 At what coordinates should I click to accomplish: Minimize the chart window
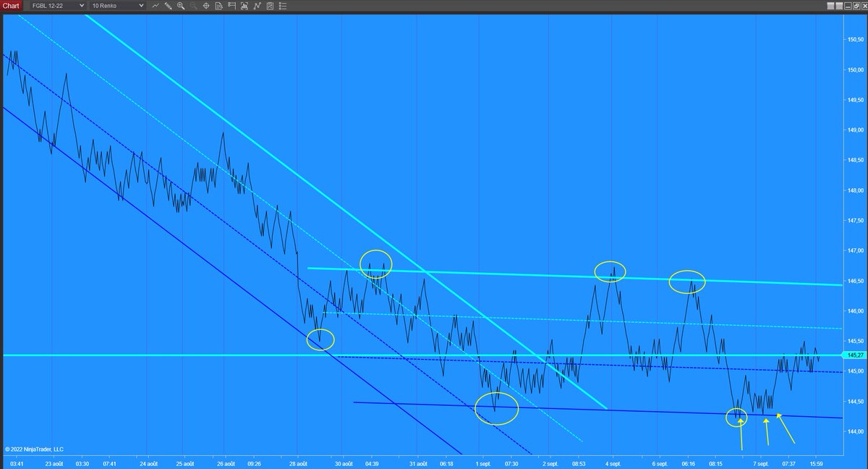tap(848, 6)
